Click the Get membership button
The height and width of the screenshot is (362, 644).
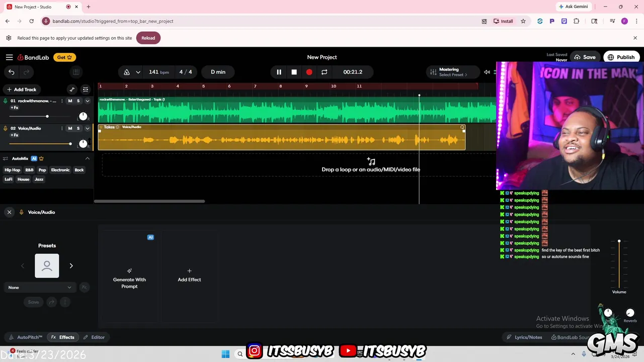(65, 57)
